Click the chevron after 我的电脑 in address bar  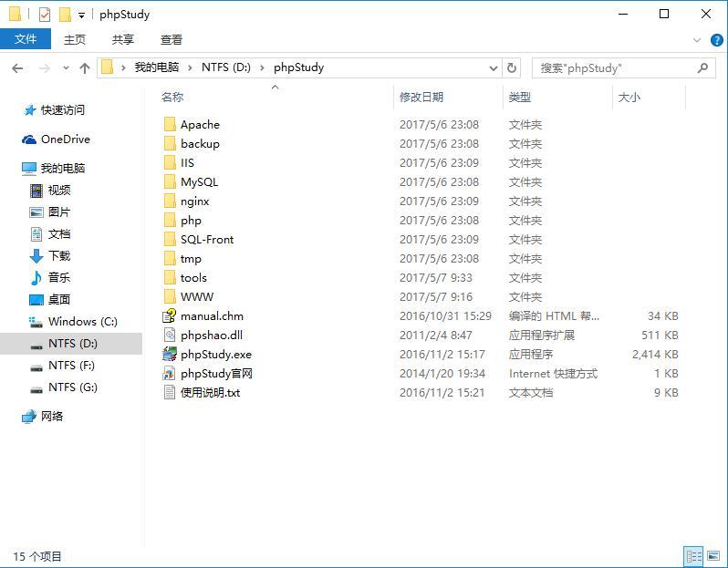[190, 67]
